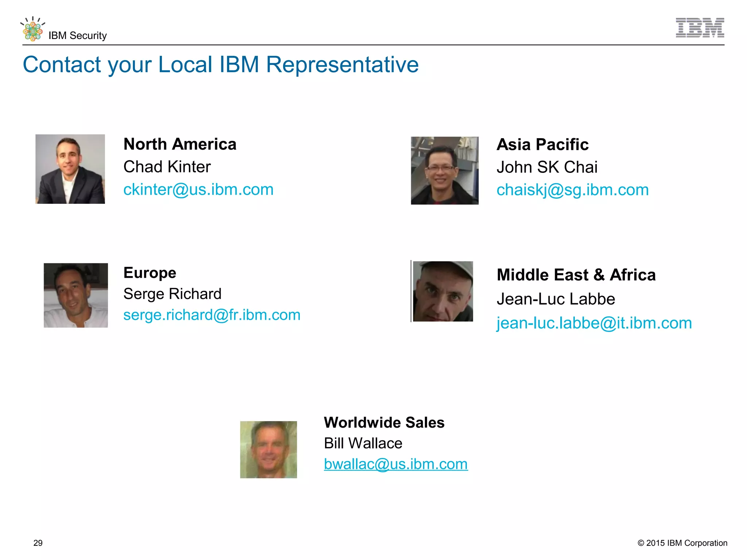Open ckinter@us.ibm.com email link
Screen dimensions: 747x560
pyautogui.click(x=198, y=190)
